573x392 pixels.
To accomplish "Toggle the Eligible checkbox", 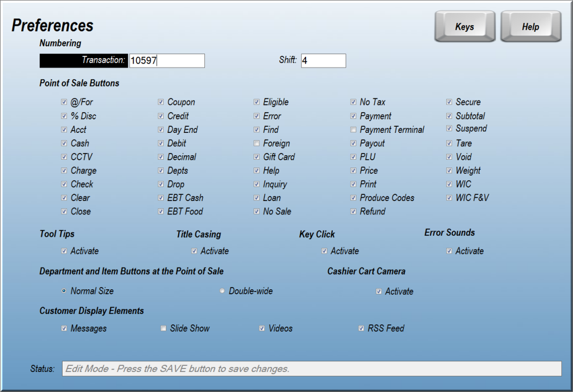I will (256, 102).
